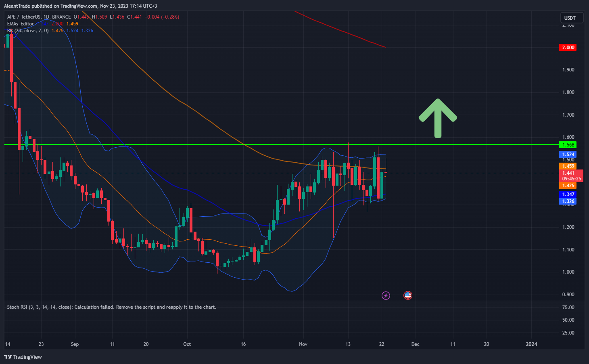Click the TradingView logo at the bottom
Viewport: 589px width, 364px height.
pos(23,357)
